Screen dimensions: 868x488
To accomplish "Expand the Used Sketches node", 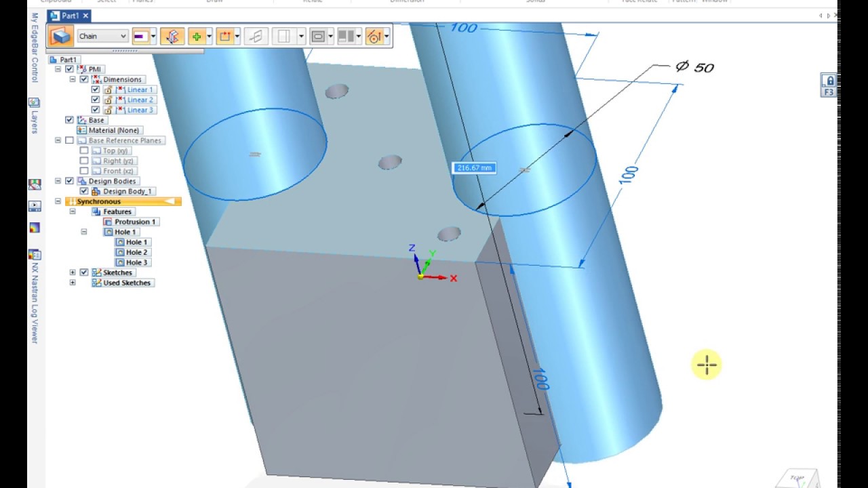I will pos(73,283).
